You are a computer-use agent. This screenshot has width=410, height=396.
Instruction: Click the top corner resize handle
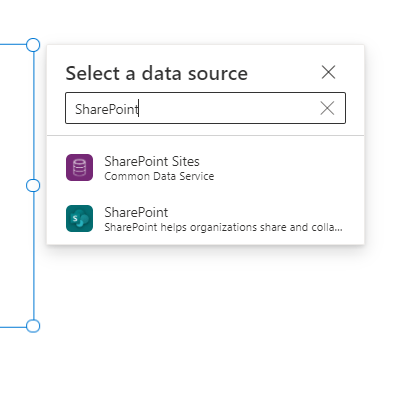click(x=33, y=45)
